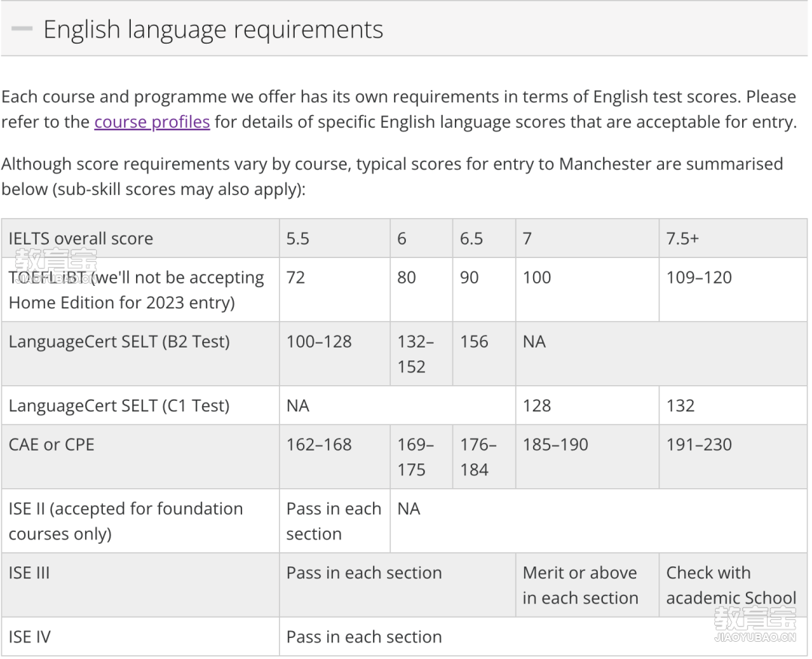Click the English language requirements heading
Image resolution: width=812 pixels, height=659 pixels.
click(213, 29)
